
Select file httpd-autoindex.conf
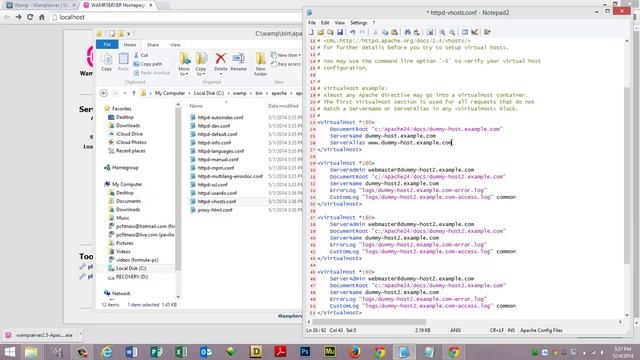coord(220,118)
